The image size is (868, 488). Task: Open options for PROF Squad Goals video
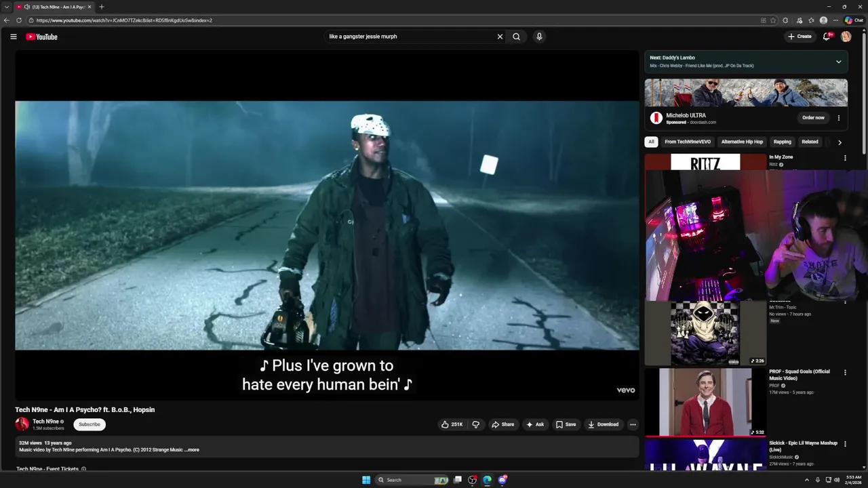(x=845, y=373)
